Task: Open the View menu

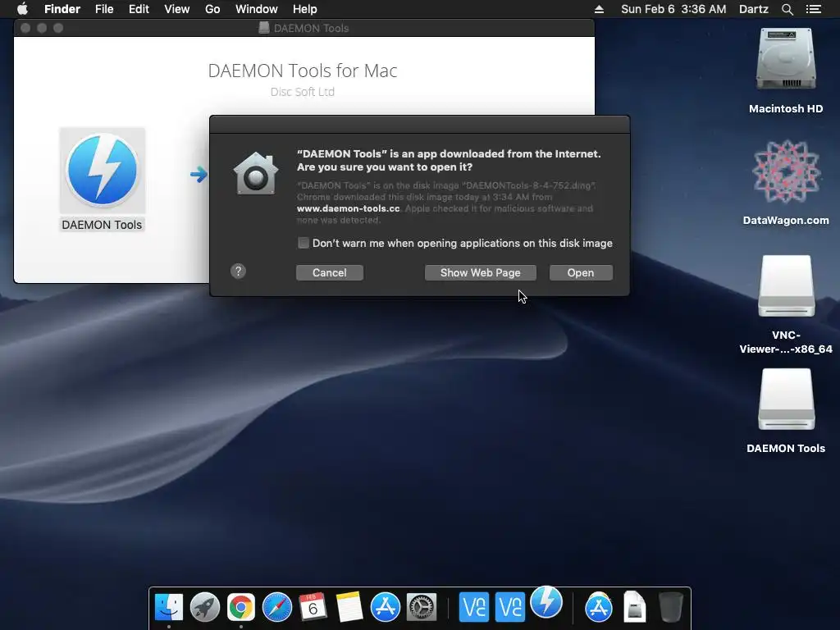Action: click(x=177, y=9)
